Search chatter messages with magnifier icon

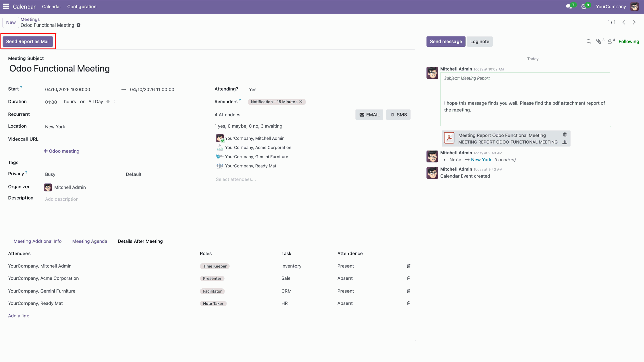pos(589,42)
